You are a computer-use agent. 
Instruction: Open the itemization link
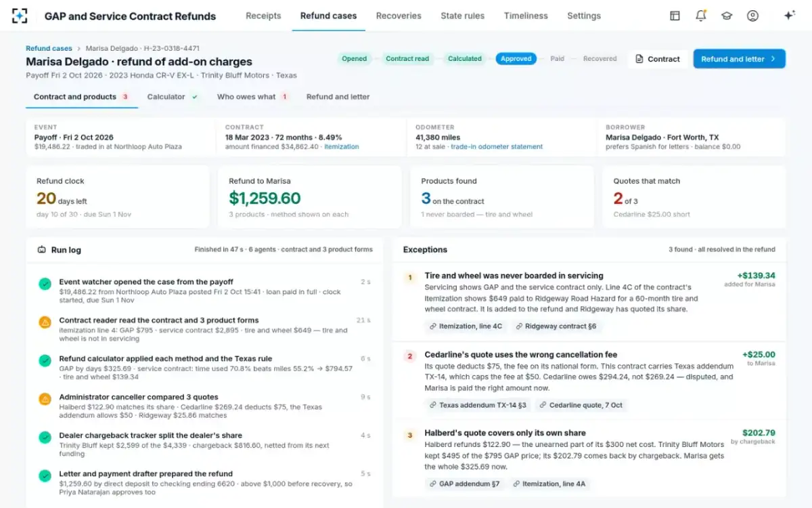click(342, 146)
